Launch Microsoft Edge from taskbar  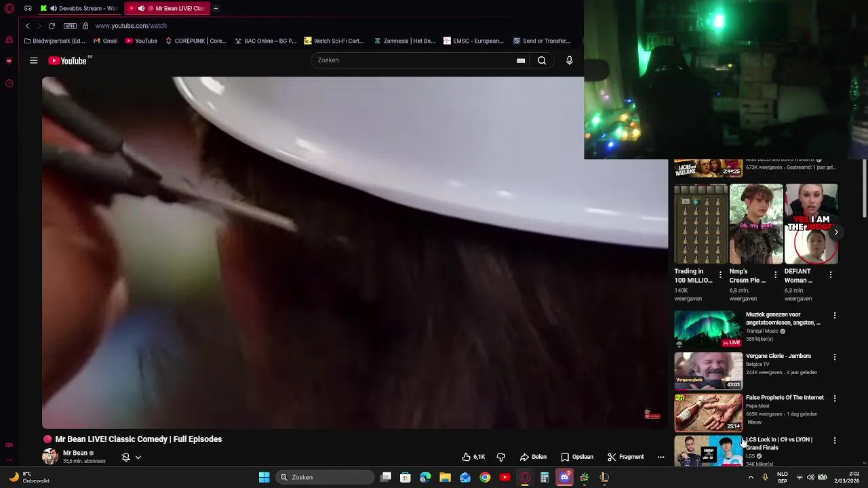tap(425, 477)
